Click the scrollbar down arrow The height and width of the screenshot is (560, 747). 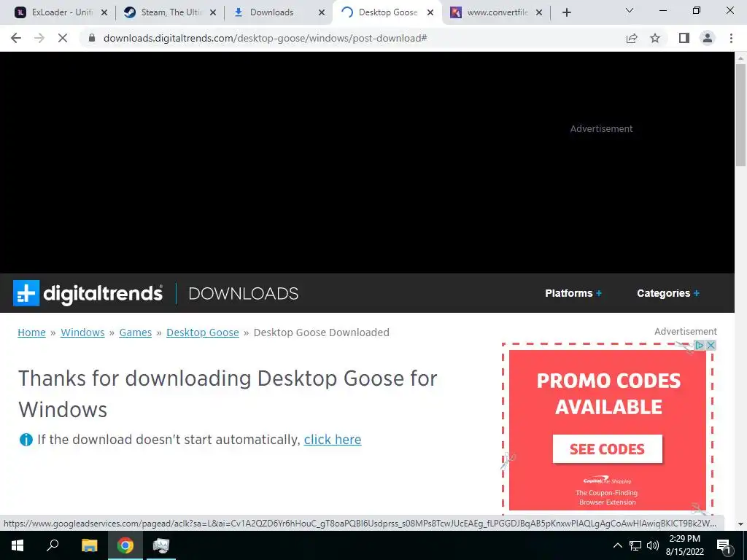pos(740,524)
